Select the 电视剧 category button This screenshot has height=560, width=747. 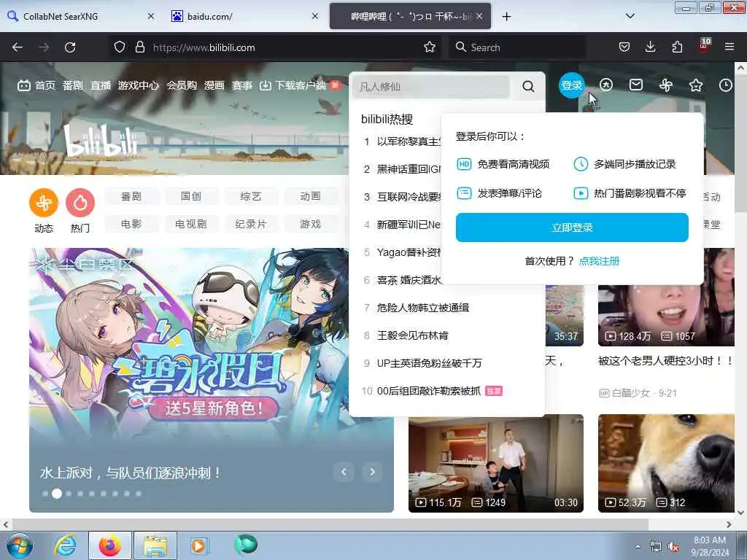191,224
